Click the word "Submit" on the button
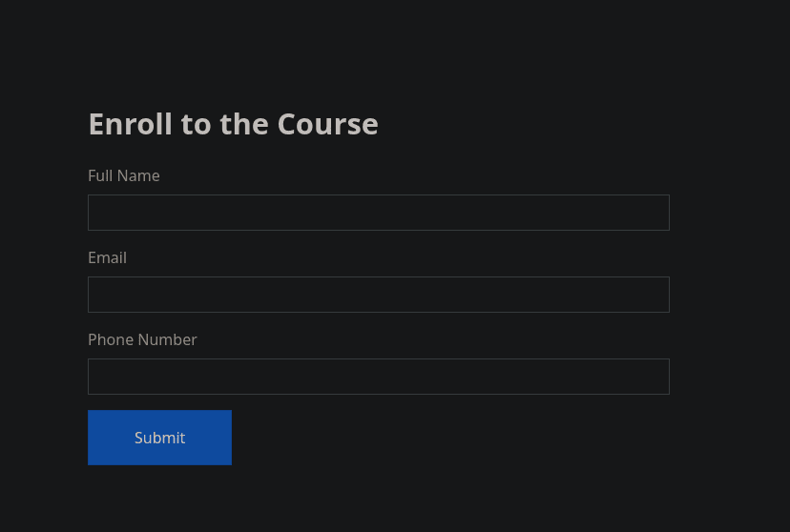This screenshot has width=790, height=532. click(159, 438)
